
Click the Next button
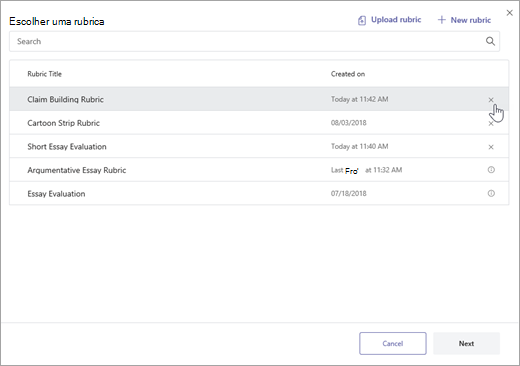point(466,343)
